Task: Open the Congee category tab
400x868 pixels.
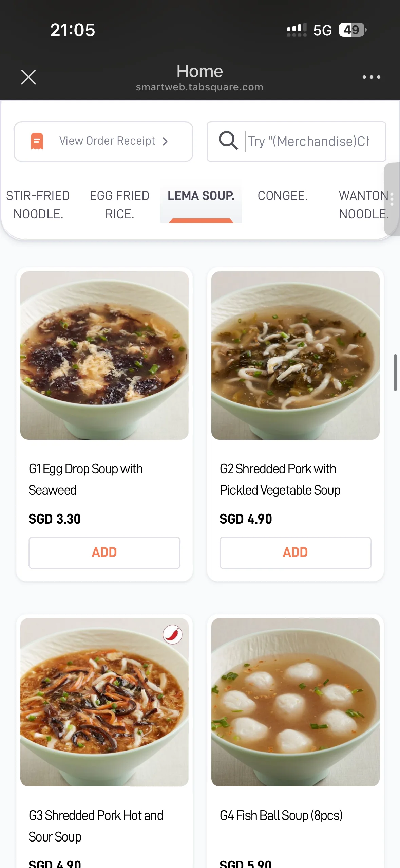Action: point(282,196)
